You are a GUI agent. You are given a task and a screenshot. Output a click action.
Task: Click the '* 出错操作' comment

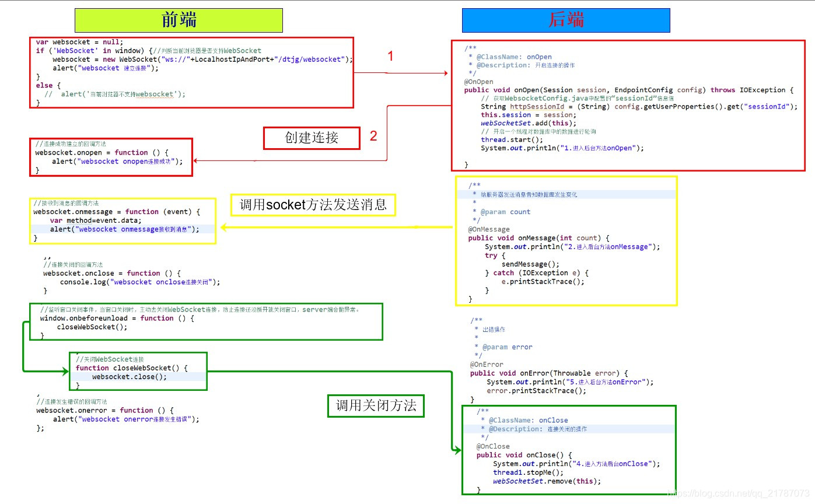[490, 330]
